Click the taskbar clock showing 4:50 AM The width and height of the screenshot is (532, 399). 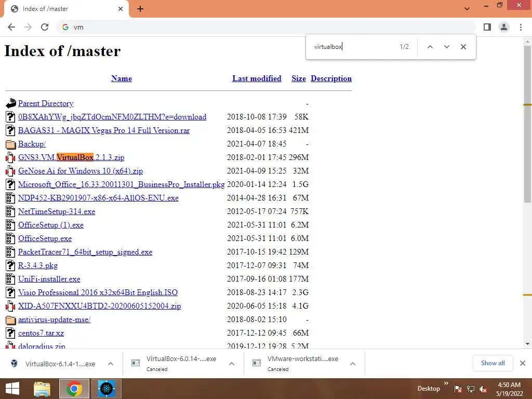tap(509, 389)
